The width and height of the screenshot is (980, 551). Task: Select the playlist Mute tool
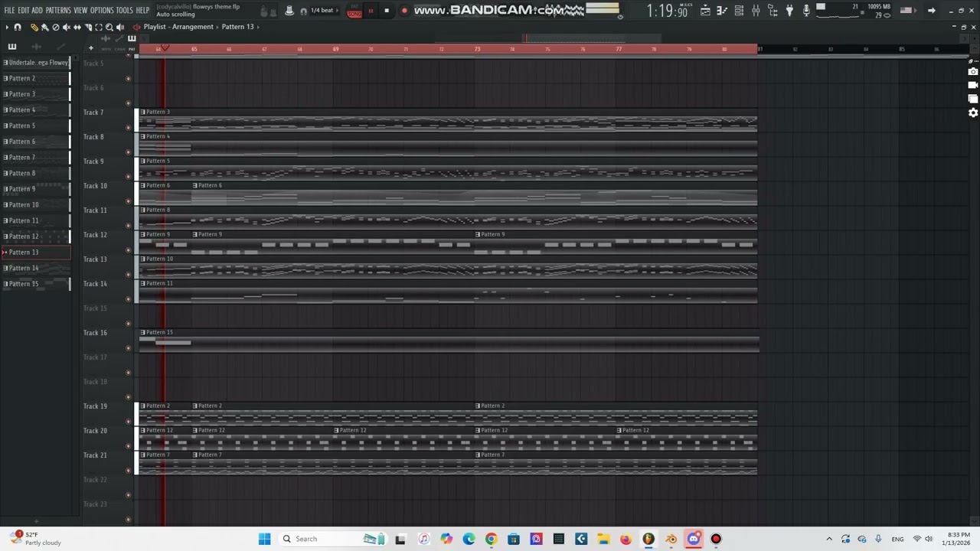66,27
